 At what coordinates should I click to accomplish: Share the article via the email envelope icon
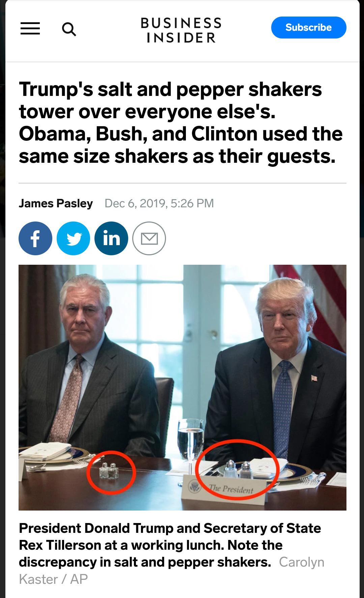click(x=149, y=238)
